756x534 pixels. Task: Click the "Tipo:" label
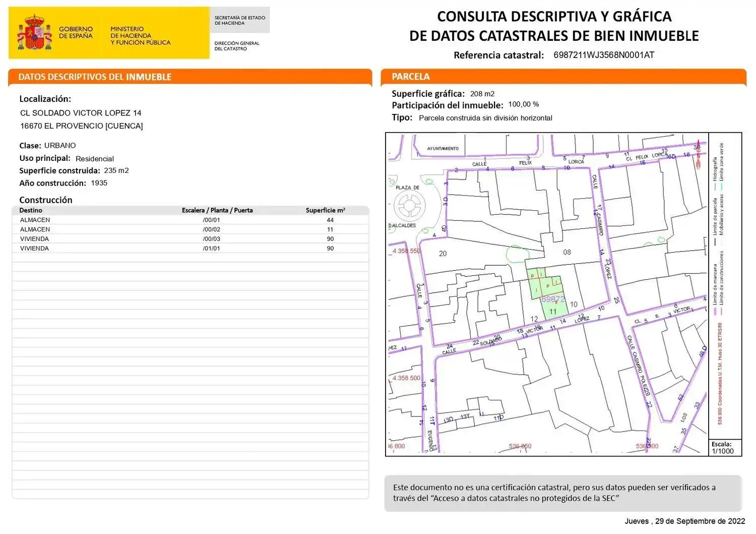(402, 117)
